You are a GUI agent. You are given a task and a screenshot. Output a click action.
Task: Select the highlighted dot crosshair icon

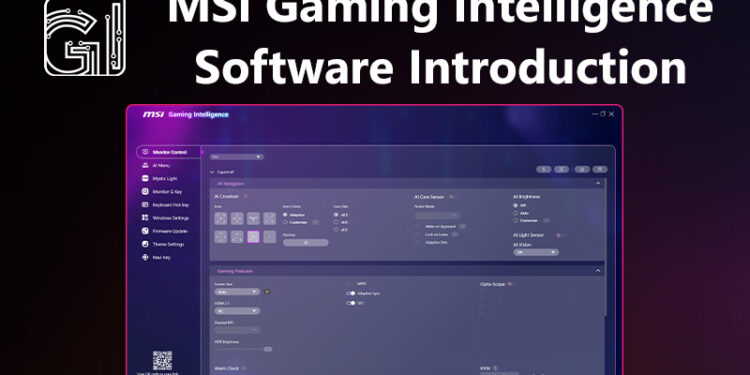click(254, 237)
